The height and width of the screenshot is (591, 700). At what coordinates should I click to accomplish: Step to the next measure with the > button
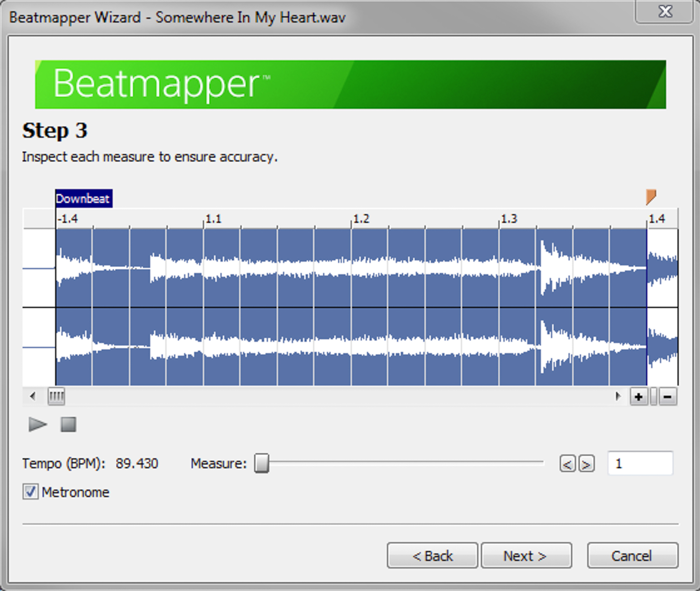tap(586, 463)
